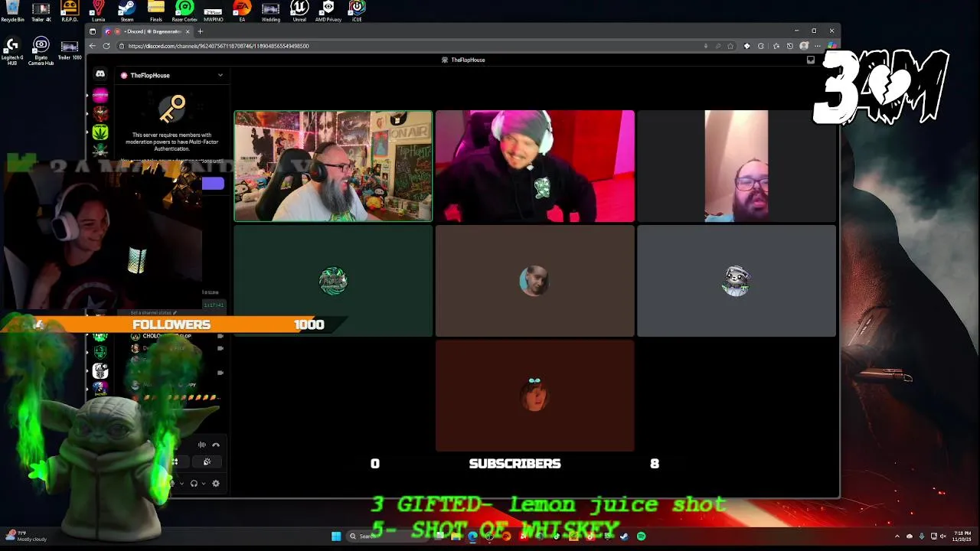Open Discord direct messages home button
The width and height of the screenshot is (980, 551).
tap(100, 74)
